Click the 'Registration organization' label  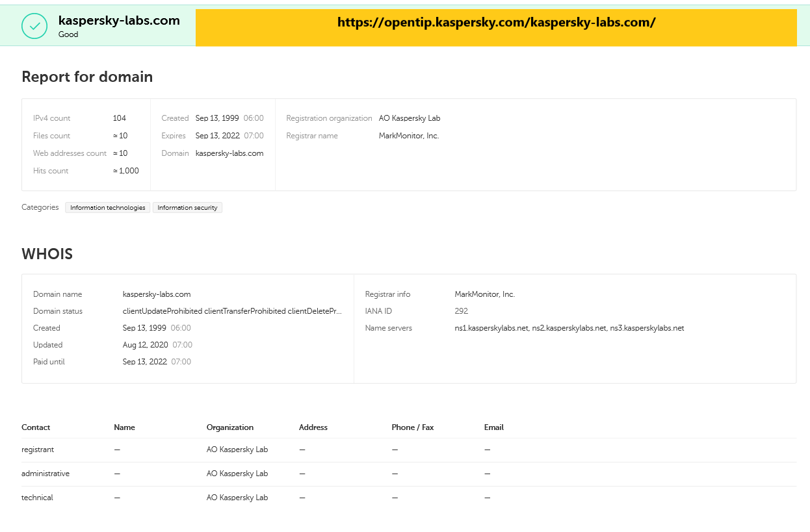click(x=329, y=118)
